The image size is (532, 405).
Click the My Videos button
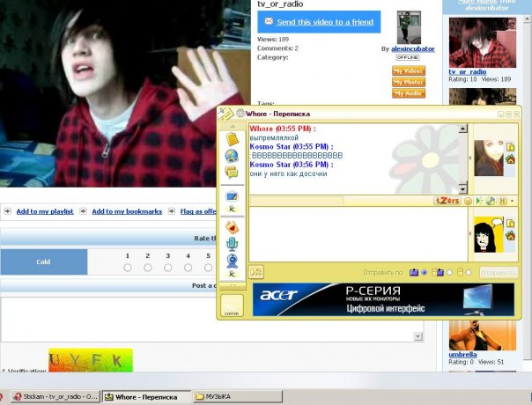[x=409, y=70]
